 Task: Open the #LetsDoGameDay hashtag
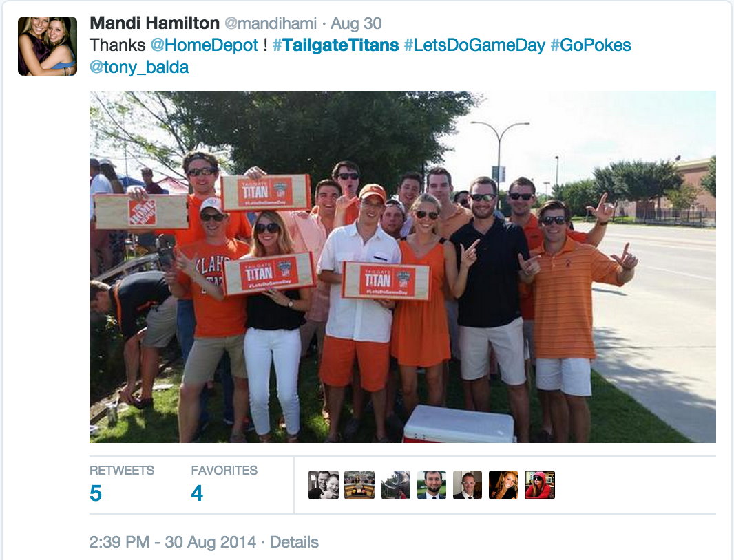click(x=474, y=45)
